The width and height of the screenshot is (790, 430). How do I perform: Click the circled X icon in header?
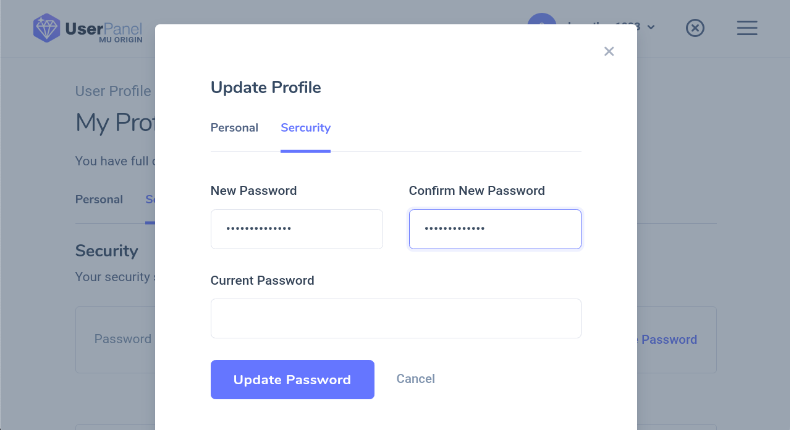(695, 28)
